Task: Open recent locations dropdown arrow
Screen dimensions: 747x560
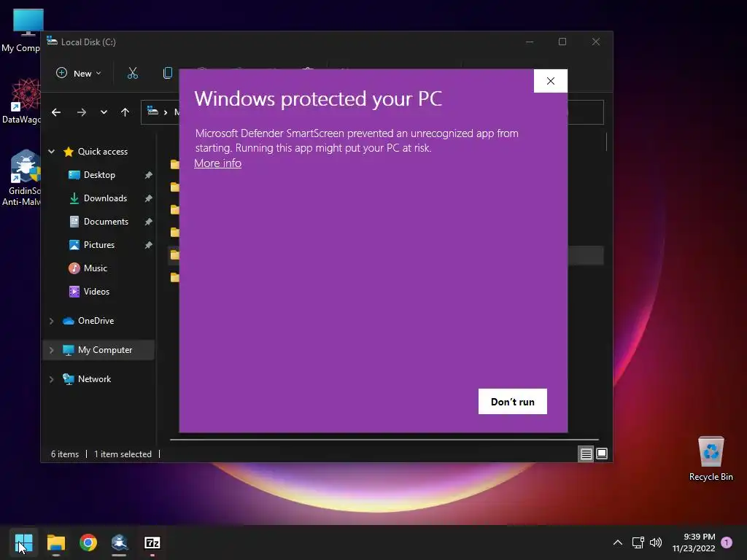Action: [x=104, y=112]
